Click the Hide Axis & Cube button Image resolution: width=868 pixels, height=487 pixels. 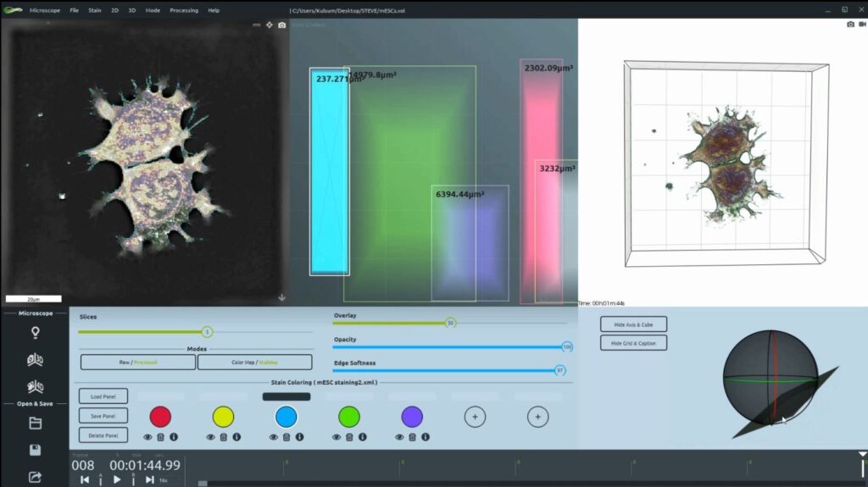point(633,324)
